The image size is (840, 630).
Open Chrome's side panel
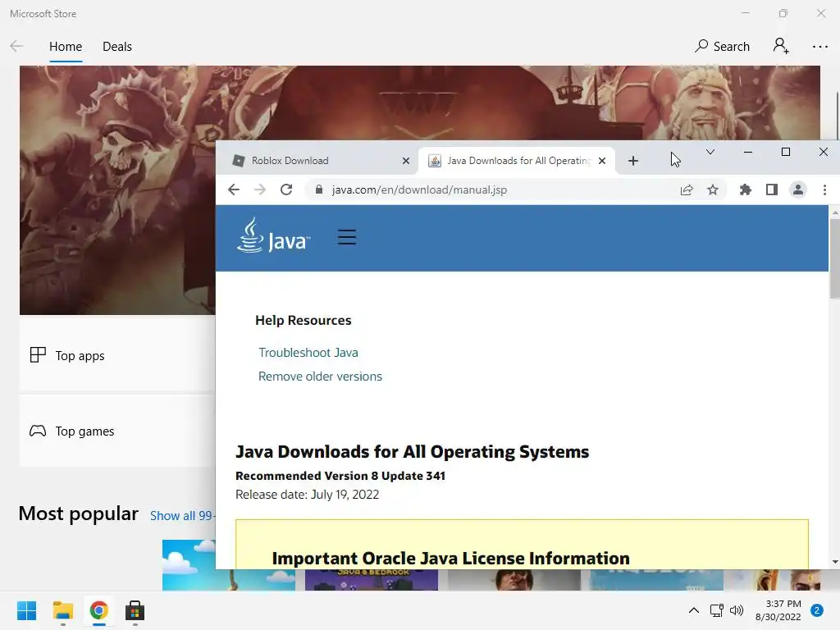pos(771,189)
